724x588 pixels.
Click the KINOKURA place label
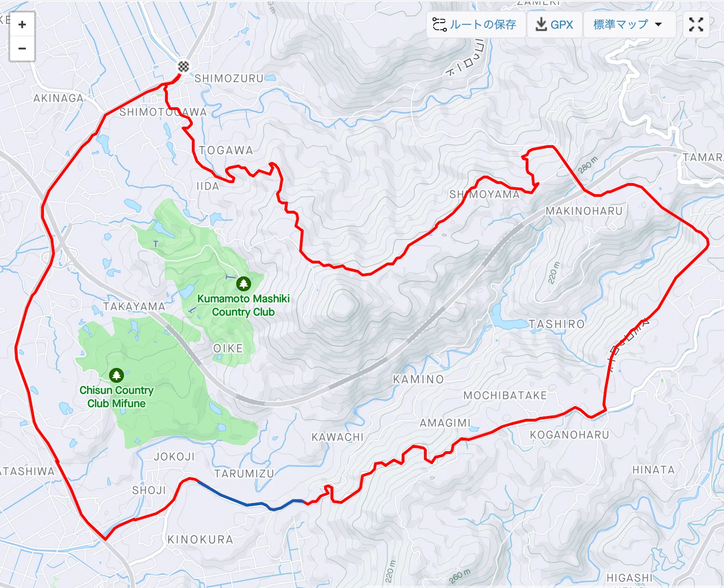[200, 539]
